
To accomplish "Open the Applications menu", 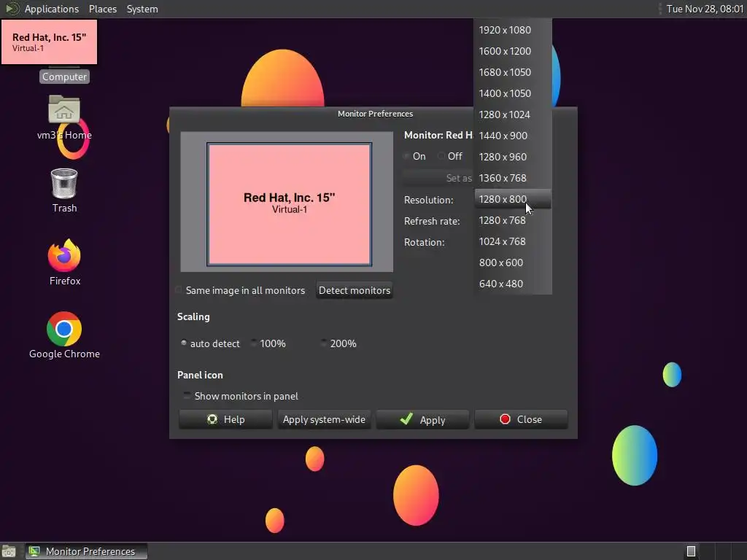I will tap(52, 9).
